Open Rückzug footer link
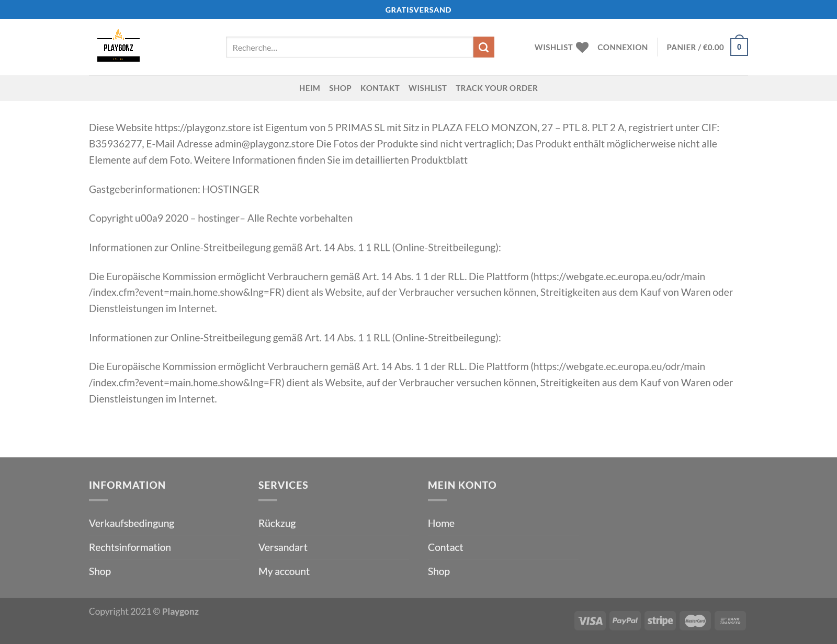This screenshot has height=644, width=837. point(277,523)
